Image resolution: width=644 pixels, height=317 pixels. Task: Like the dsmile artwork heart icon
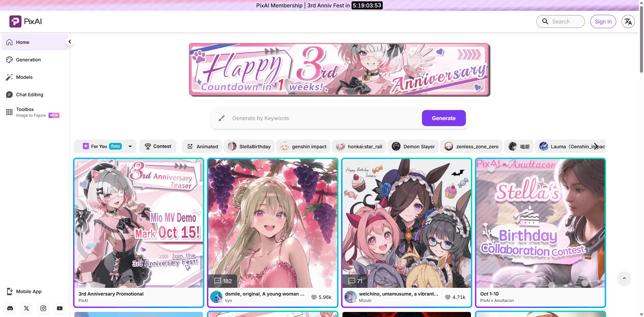pos(314,297)
